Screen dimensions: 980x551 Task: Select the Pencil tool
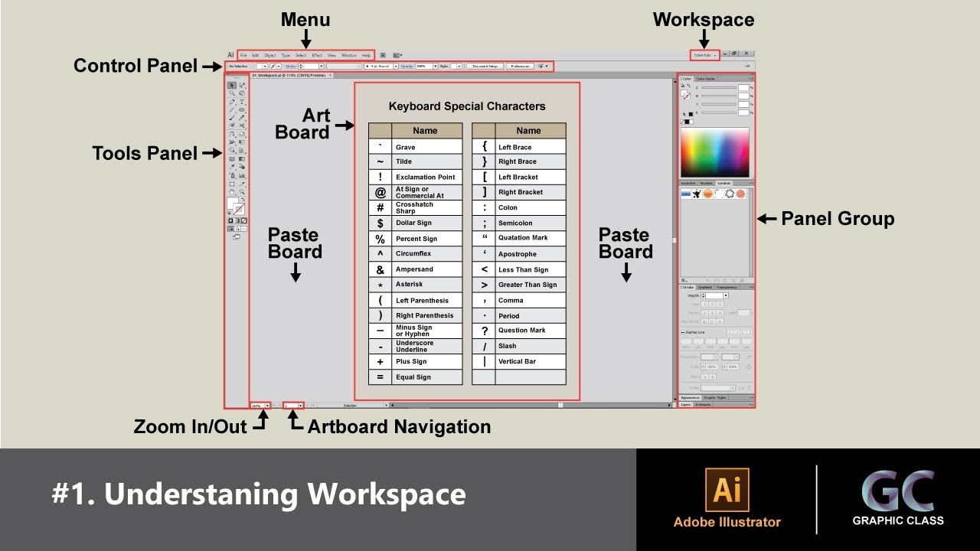pos(242,118)
